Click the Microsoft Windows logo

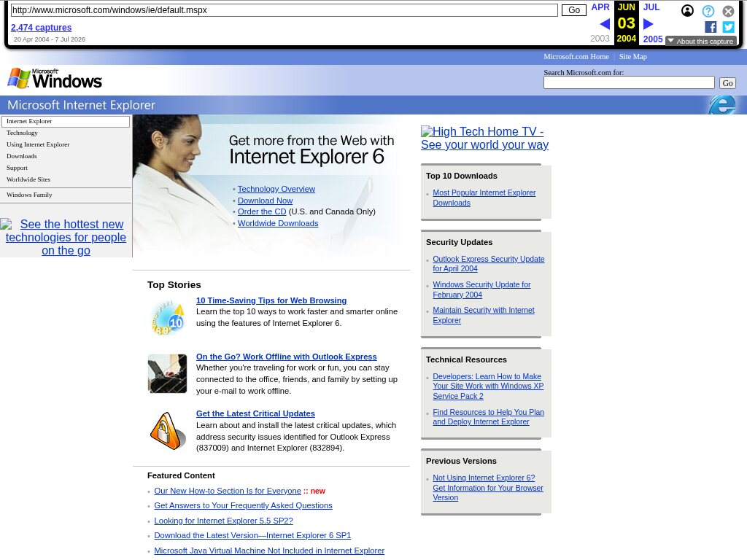click(55, 79)
